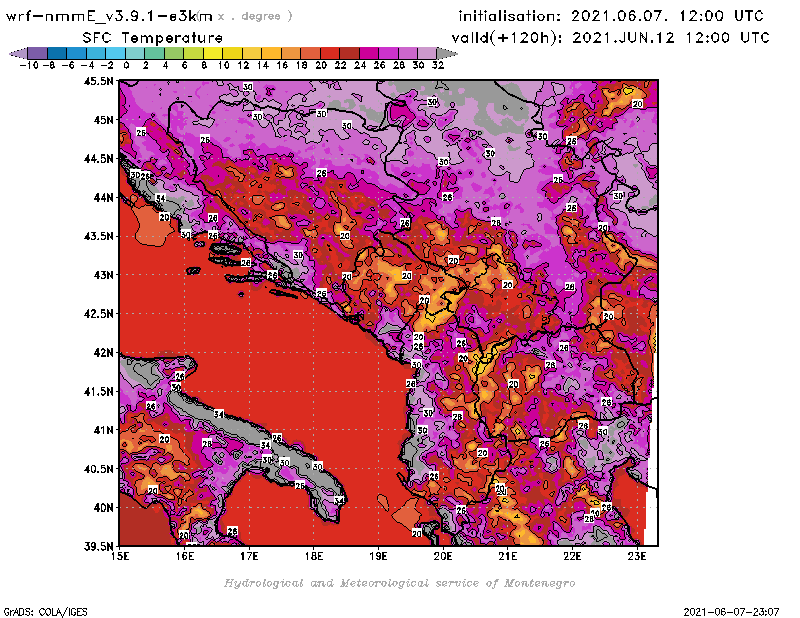Image resolution: width=800 pixels, height=618 pixels.
Task: Click the 19E longitude axis label
Action: 379,556
